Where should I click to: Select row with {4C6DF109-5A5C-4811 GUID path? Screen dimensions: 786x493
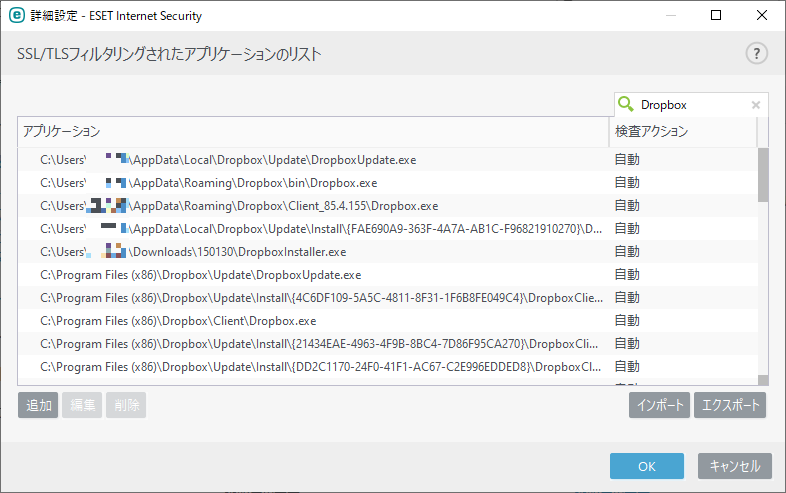[x=388, y=298]
